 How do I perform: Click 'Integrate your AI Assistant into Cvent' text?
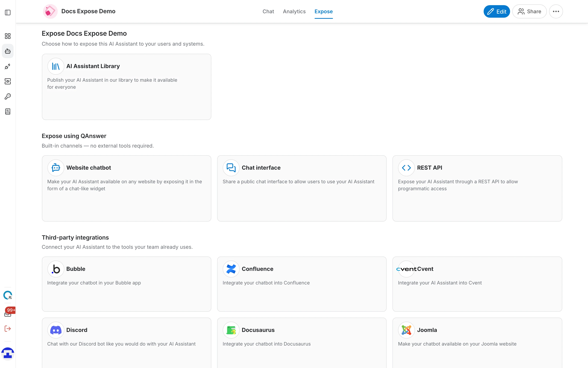(440, 283)
